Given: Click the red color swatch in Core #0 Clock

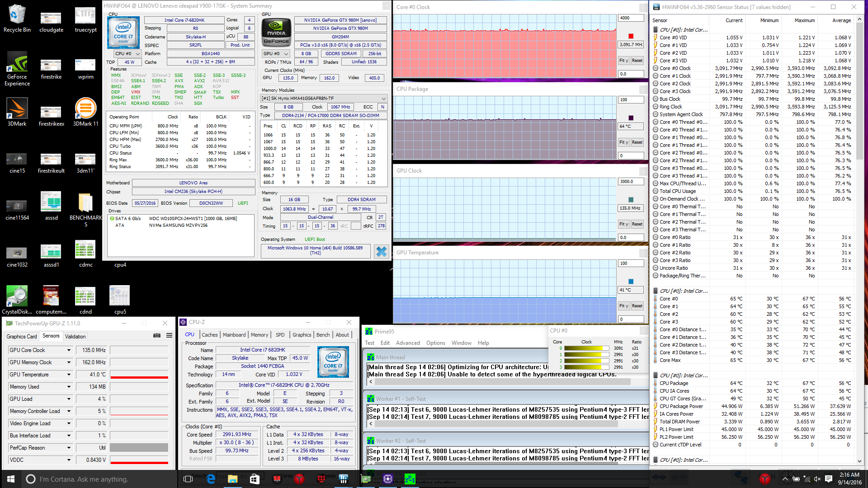Looking at the screenshot, I should 631,36.
